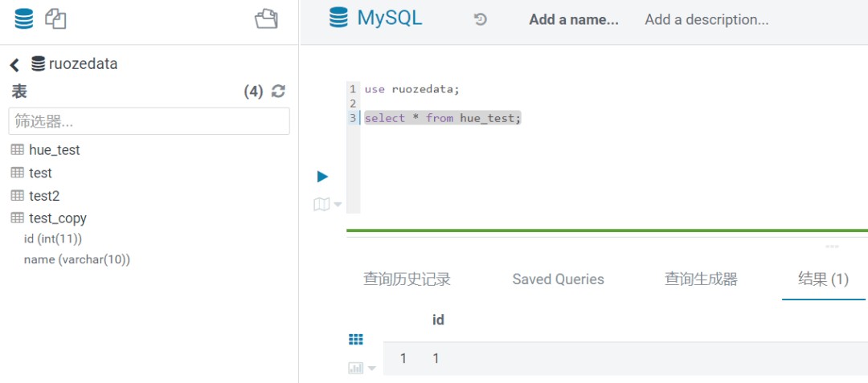Switch to 查询生成器 tab

click(701, 279)
